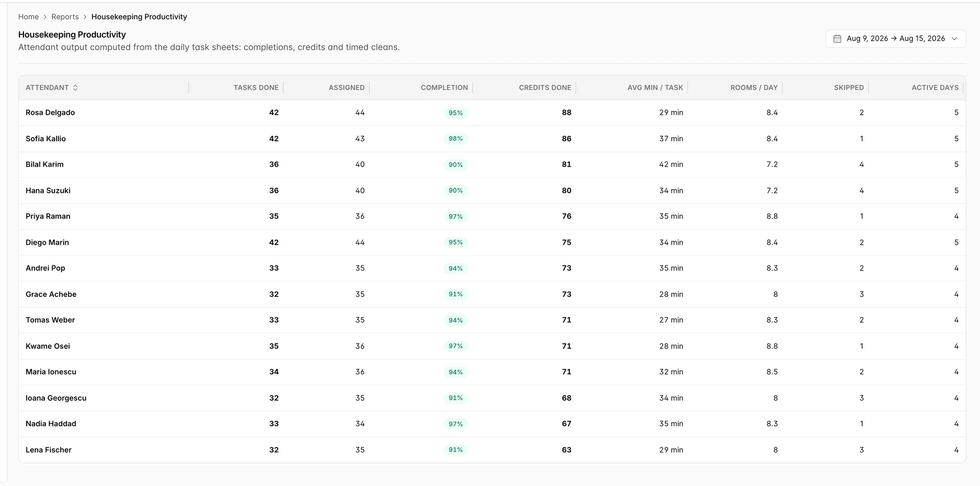This screenshot has height=486, width=980.
Task: Open the Aug 9 to Aug 15 date range
Action: (895, 39)
